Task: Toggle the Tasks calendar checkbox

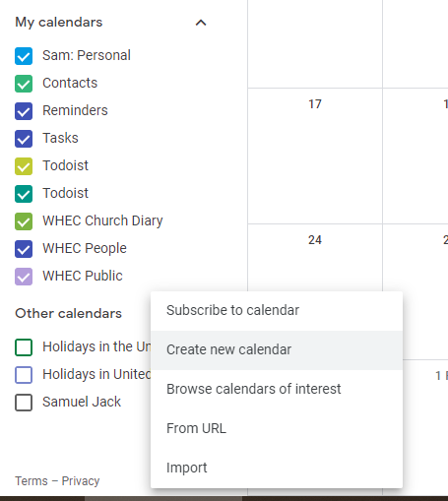Action: (24, 139)
